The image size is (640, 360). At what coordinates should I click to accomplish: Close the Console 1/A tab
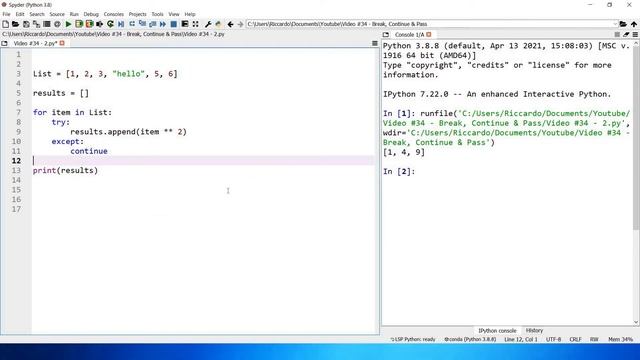(429, 35)
